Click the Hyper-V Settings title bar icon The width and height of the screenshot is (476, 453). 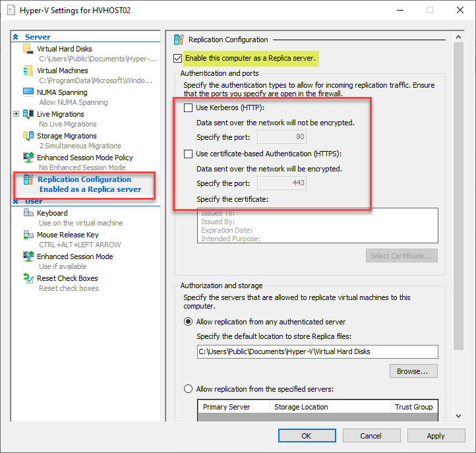coord(11,11)
